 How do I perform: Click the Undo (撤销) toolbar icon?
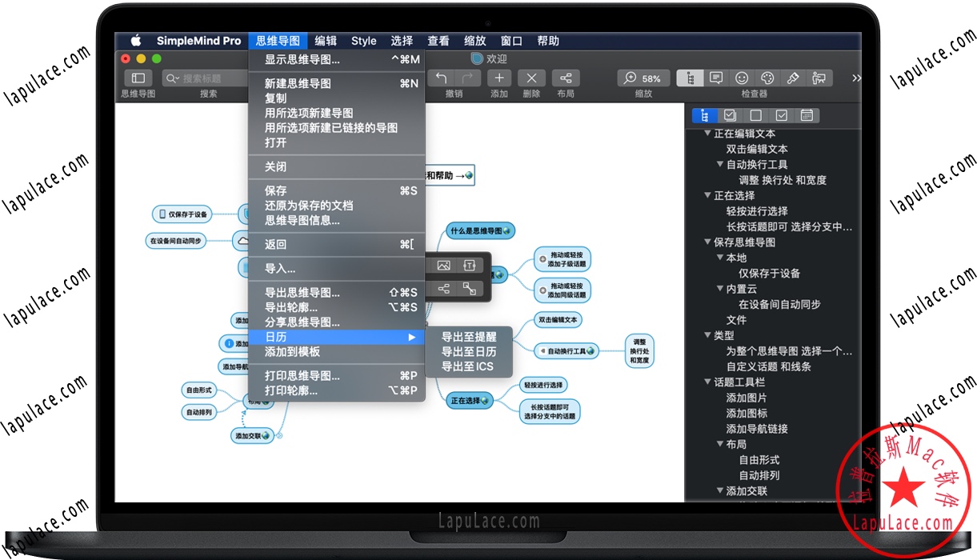point(441,78)
